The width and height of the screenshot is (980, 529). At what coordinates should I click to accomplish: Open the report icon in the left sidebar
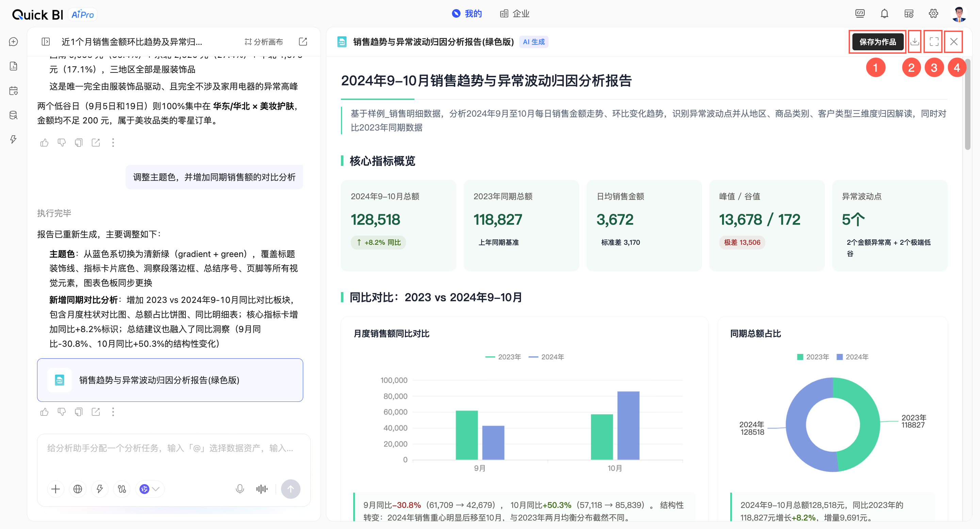[x=14, y=66]
